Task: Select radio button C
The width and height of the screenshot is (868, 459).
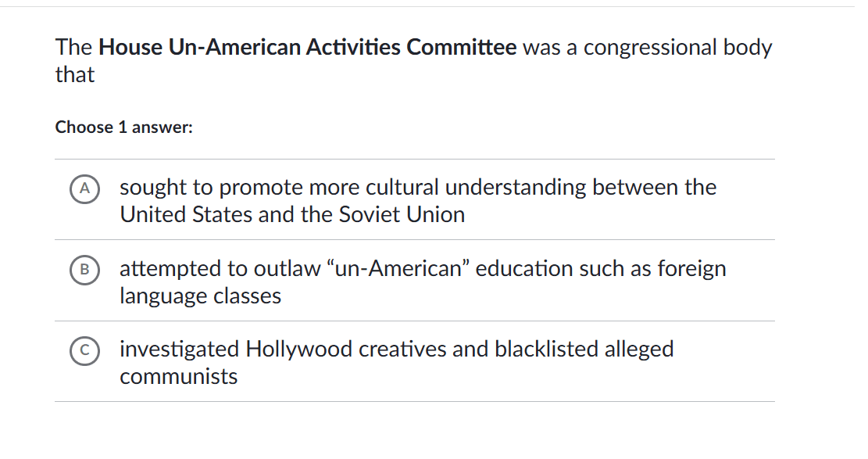Action: click(85, 350)
